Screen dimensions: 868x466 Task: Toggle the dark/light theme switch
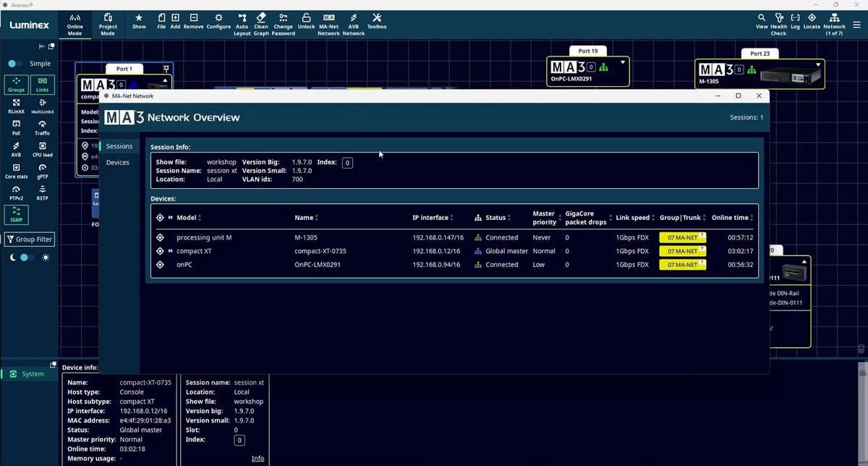point(25,258)
